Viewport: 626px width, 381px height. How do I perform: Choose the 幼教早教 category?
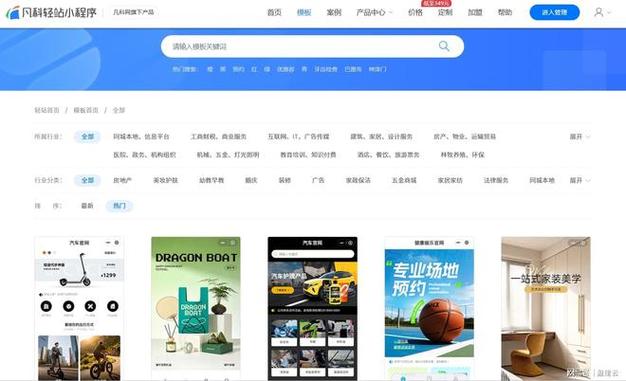pyautogui.click(x=212, y=180)
